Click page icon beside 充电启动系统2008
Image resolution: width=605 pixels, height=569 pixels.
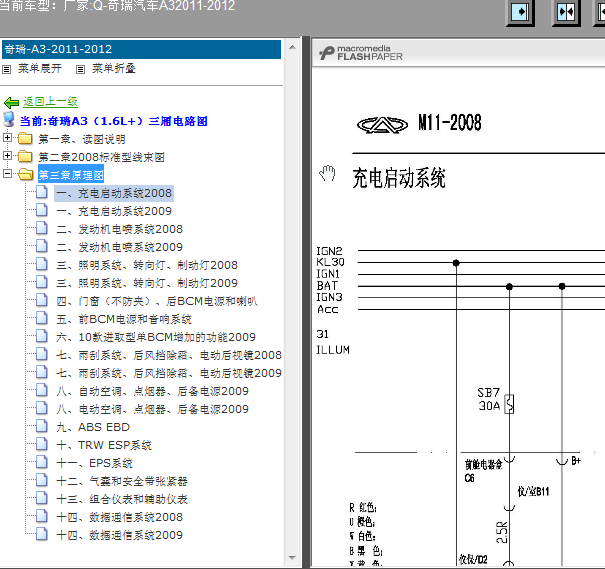[x=42, y=192]
